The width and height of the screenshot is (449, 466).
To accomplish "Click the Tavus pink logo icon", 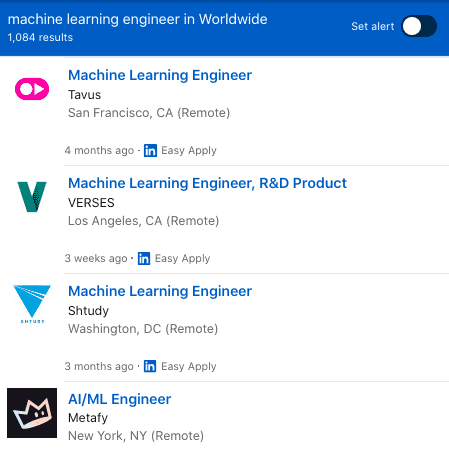I will (x=32, y=89).
